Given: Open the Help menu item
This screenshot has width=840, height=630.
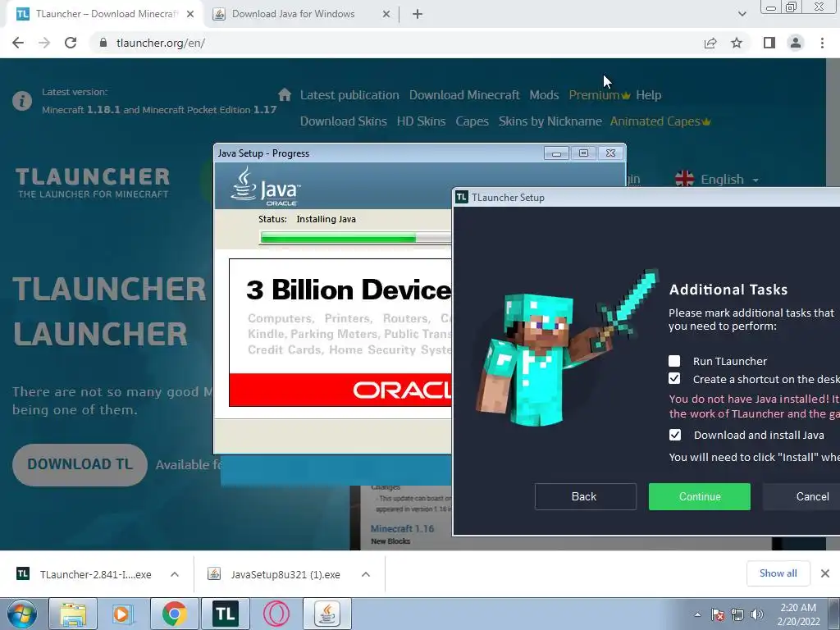Looking at the screenshot, I should pyautogui.click(x=648, y=95).
